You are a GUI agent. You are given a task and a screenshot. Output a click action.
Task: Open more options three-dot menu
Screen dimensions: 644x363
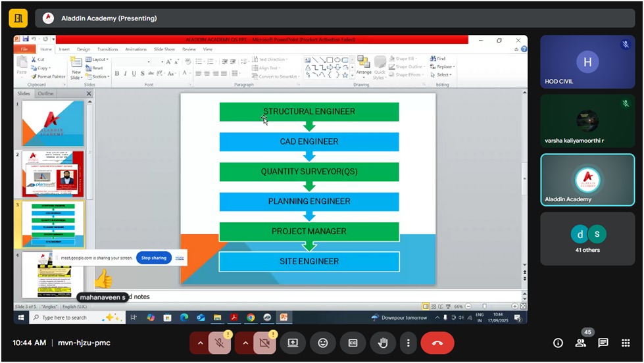pyautogui.click(x=409, y=343)
